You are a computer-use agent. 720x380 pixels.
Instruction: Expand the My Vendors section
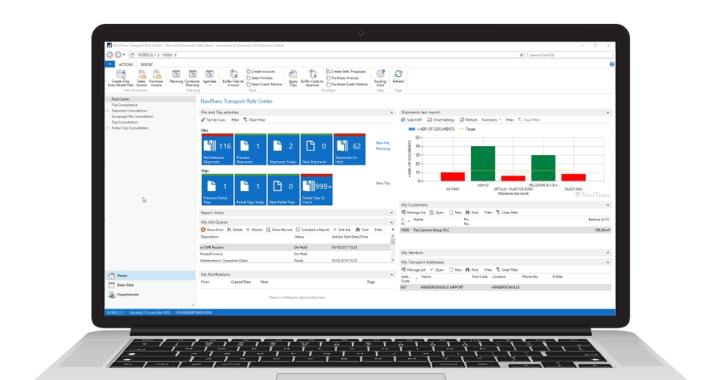(x=608, y=253)
